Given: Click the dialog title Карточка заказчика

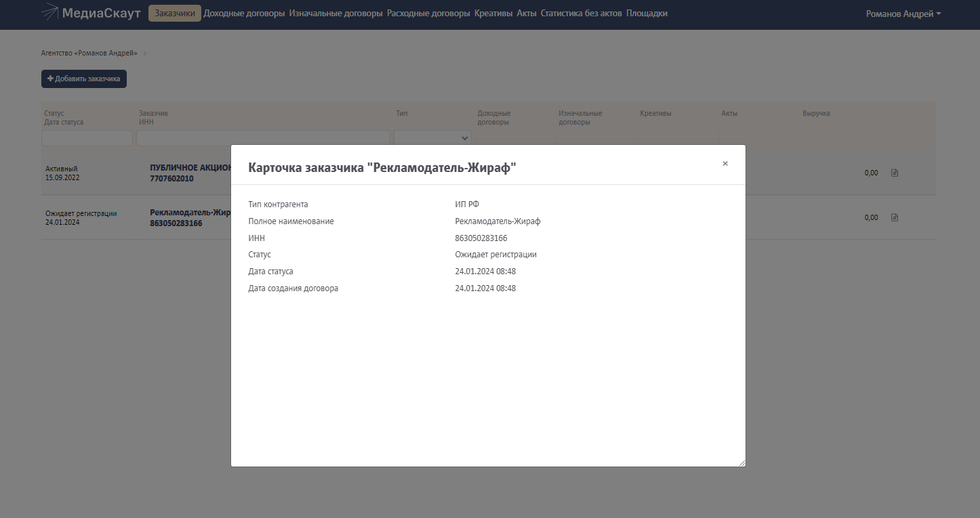Looking at the screenshot, I should click(x=382, y=168).
